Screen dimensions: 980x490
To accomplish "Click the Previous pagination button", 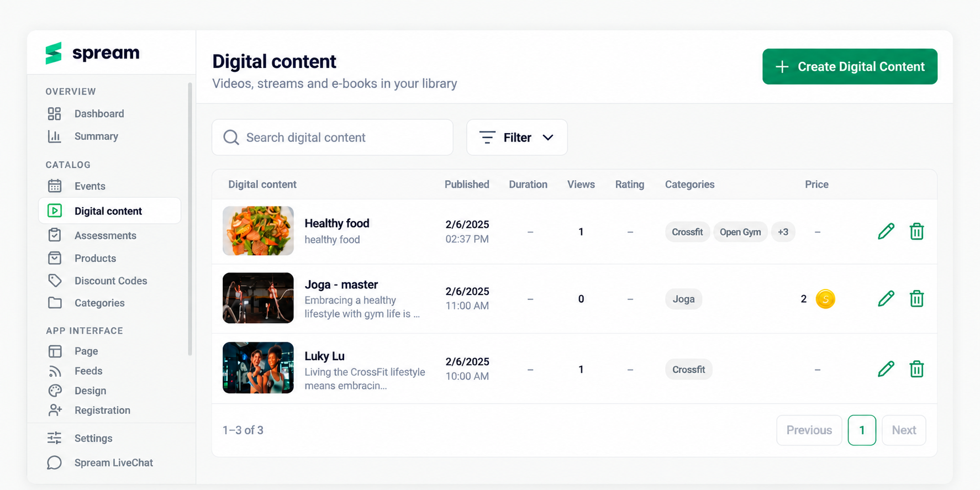I will click(x=809, y=430).
